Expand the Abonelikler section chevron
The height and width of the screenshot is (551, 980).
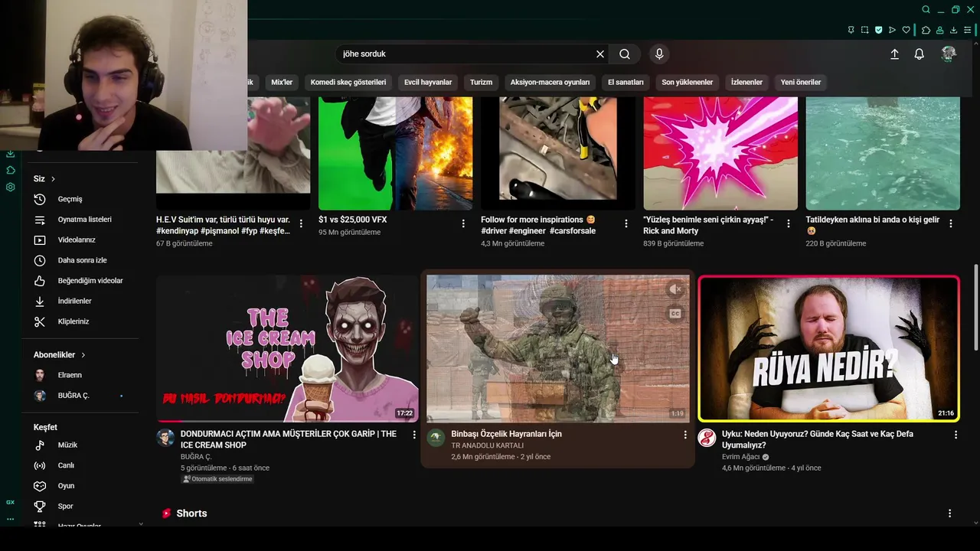pos(83,355)
